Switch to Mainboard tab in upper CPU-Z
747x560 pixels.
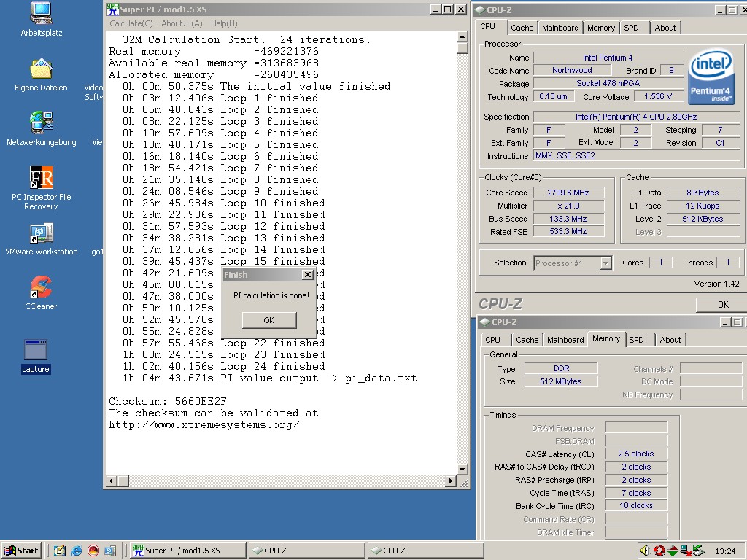click(x=560, y=28)
